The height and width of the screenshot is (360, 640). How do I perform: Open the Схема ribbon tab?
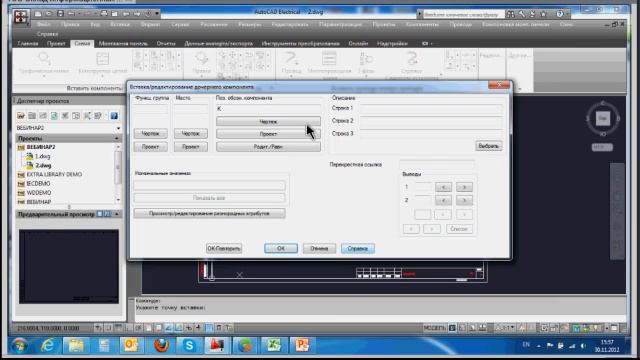[x=82, y=43]
